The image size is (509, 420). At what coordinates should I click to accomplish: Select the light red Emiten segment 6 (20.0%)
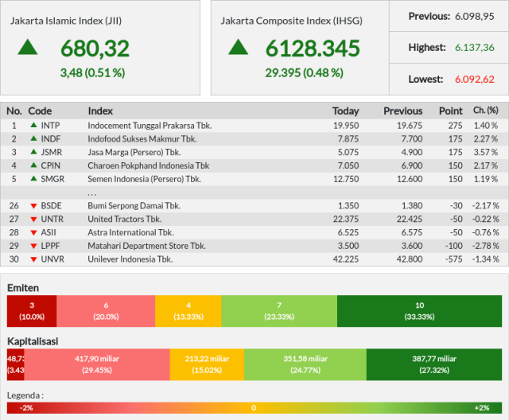coord(106,311)
